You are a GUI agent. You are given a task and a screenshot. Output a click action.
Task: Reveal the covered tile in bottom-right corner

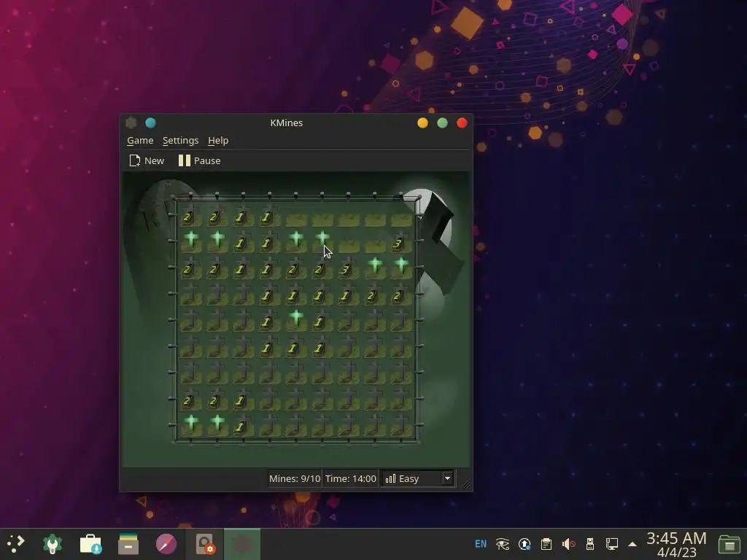[x=401, y=425]
